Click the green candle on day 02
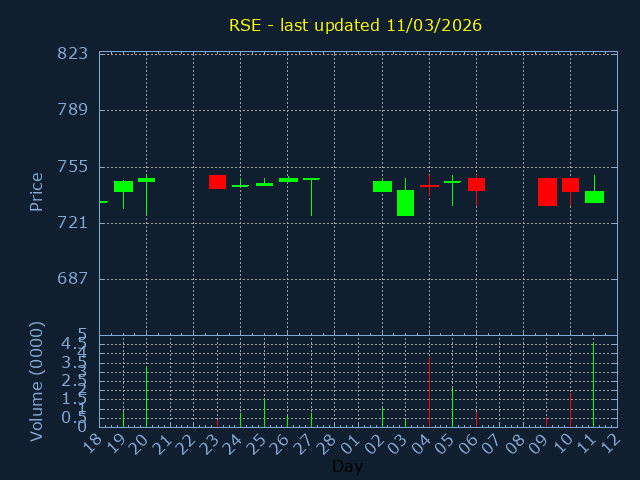This screenshot has height=480, width=640. click(x=382, y=186)
